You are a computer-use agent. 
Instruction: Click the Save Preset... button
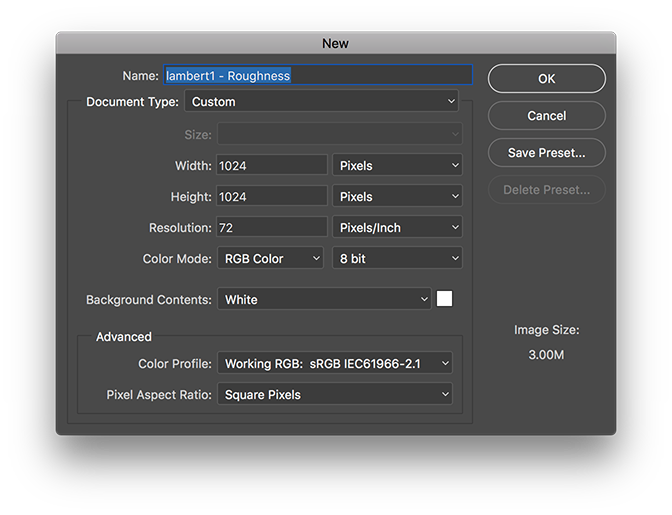(x=546, y=153)
